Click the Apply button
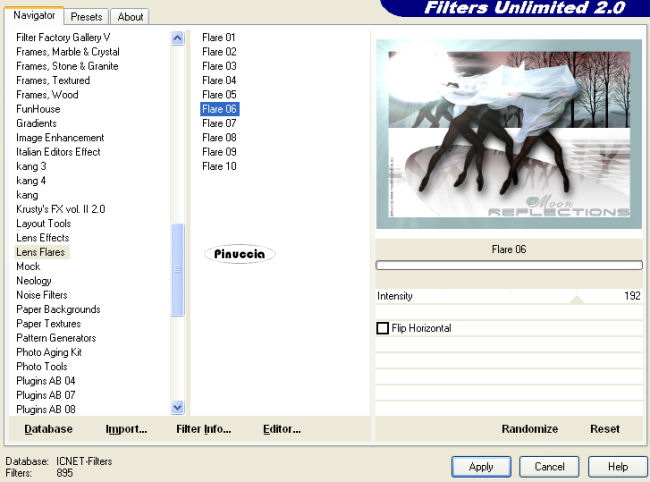 [x=481, y=467]
